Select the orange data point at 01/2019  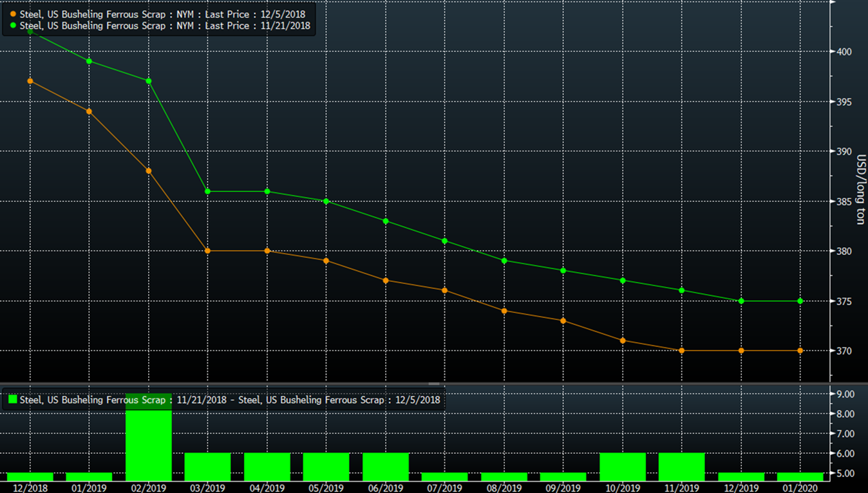(x=89, y=111)
